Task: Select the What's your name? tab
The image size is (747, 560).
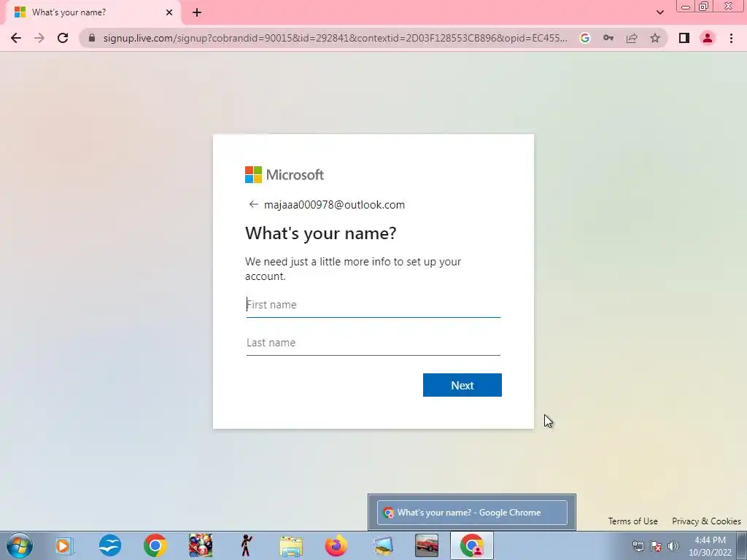Action: [x=93, y=12]
